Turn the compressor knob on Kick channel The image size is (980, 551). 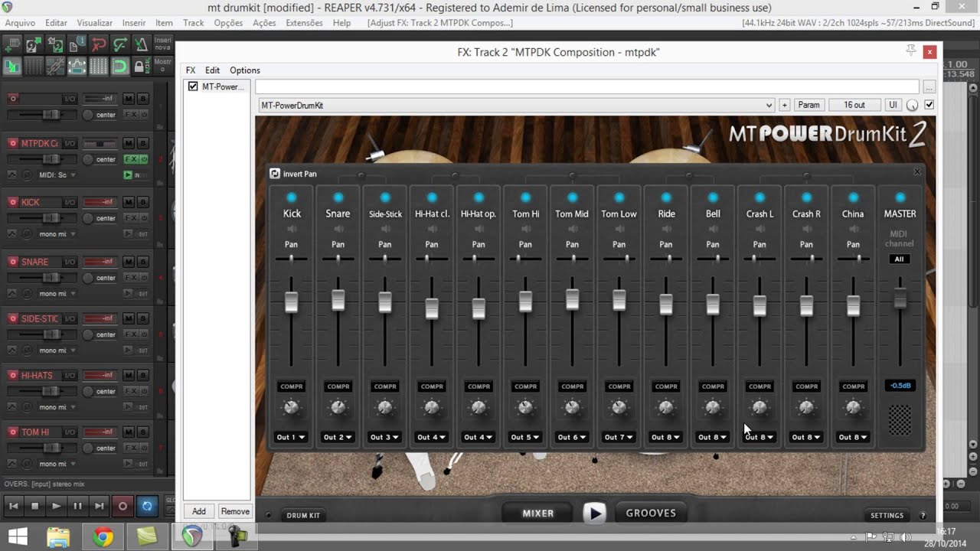[x=292, y=408]
